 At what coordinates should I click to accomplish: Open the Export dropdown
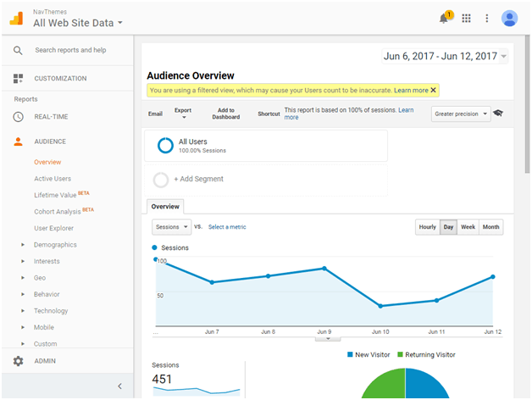(x=183, y=114)
